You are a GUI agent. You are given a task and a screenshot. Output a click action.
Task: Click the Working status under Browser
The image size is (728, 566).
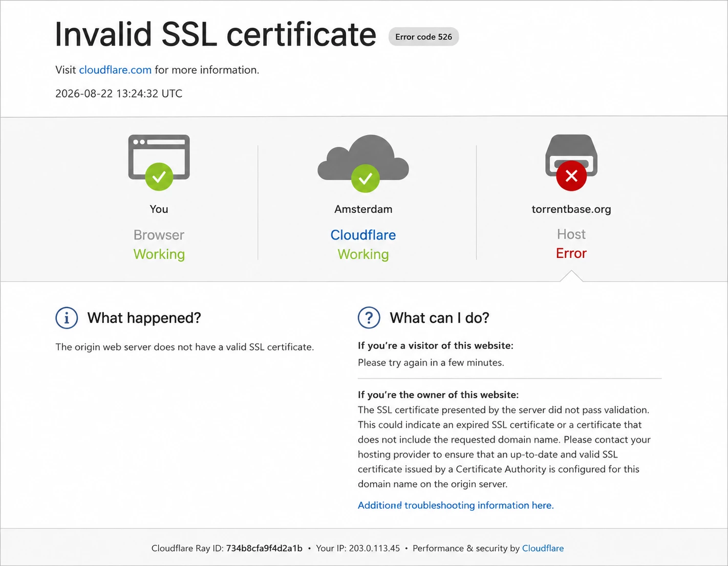tap(159, 254)
